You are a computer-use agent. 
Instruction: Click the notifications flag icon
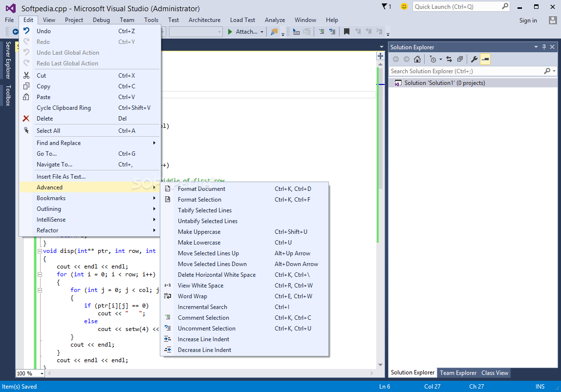pyautogui.click(x=385, y=6)
